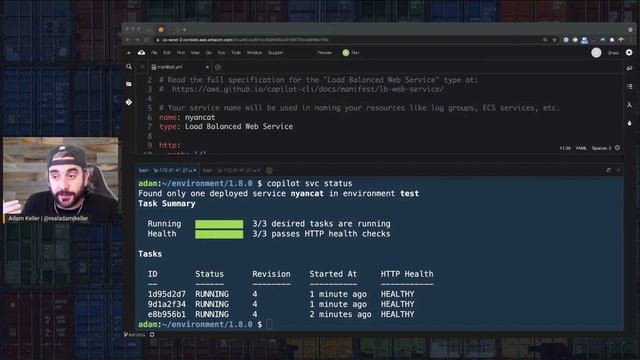
Task: Click the cursor position indicator in status bar
Action: (565, 148)
